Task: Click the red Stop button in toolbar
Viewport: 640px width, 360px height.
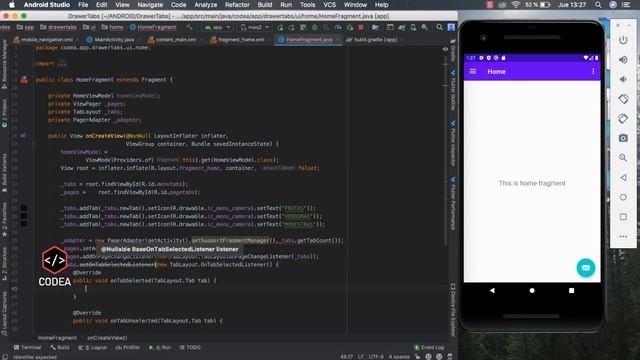Action: tap(361, 27)
